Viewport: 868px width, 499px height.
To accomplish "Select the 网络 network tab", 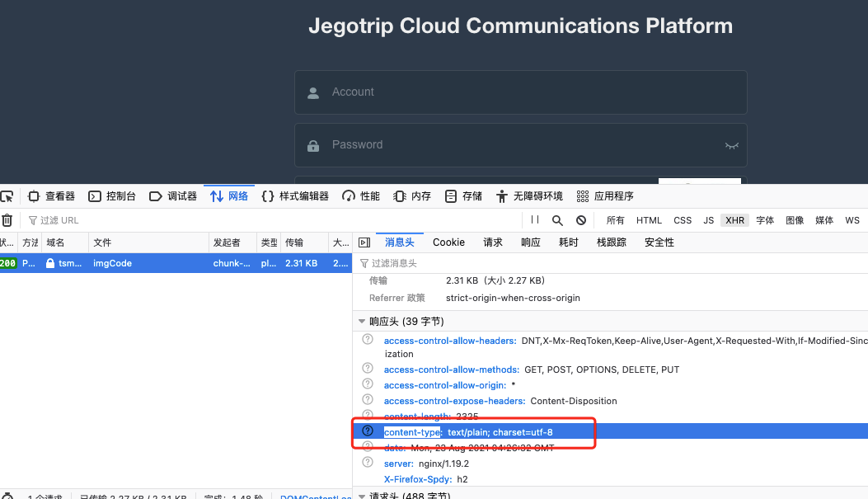I will coord(229,196).
